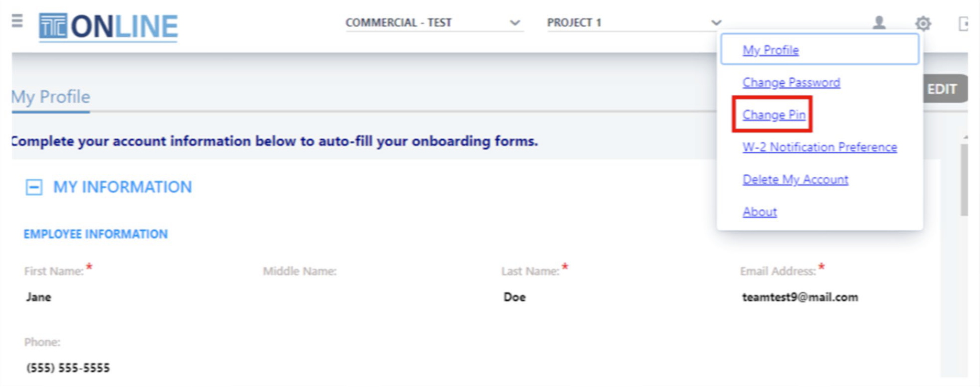Click the Change Pin link
This screenshot has height=387, width=980.
773,115
